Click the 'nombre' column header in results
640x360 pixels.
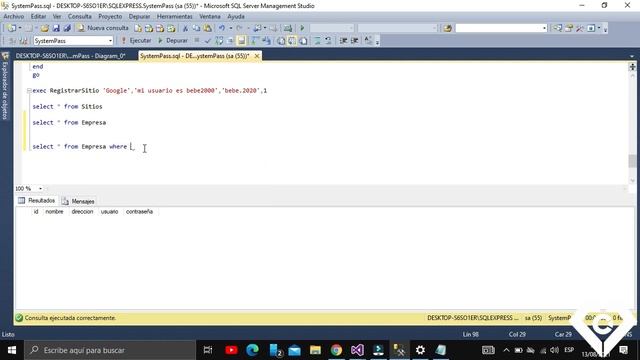[x=54, y=211]
